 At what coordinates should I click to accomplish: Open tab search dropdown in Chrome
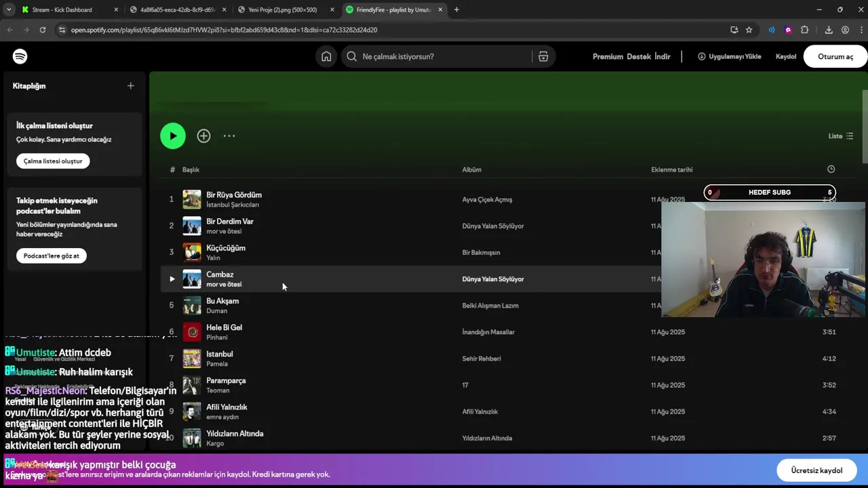[9, 9]
